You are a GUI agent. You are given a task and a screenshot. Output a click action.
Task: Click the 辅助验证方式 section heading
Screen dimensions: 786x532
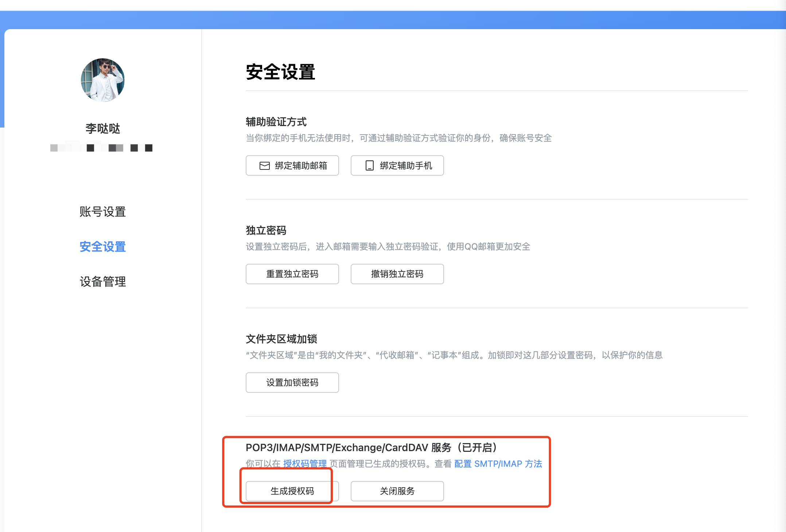pos(276,122)
